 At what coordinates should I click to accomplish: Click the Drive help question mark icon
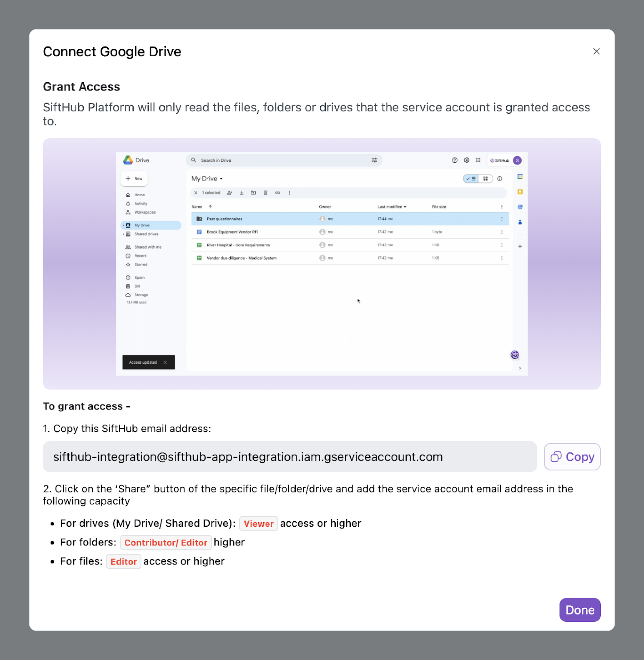[455, 160]
